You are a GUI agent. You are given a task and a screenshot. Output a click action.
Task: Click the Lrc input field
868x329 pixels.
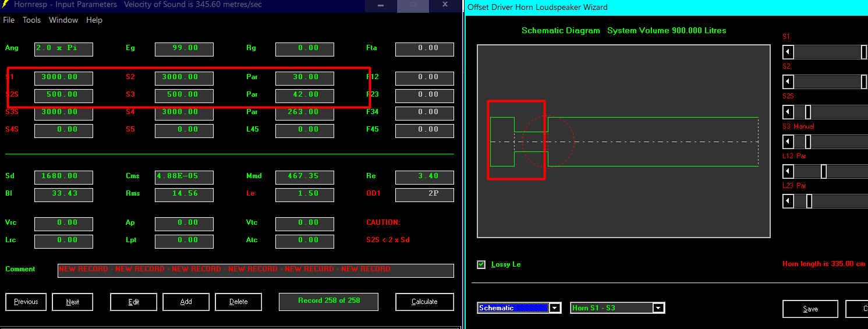click(63, 241)
